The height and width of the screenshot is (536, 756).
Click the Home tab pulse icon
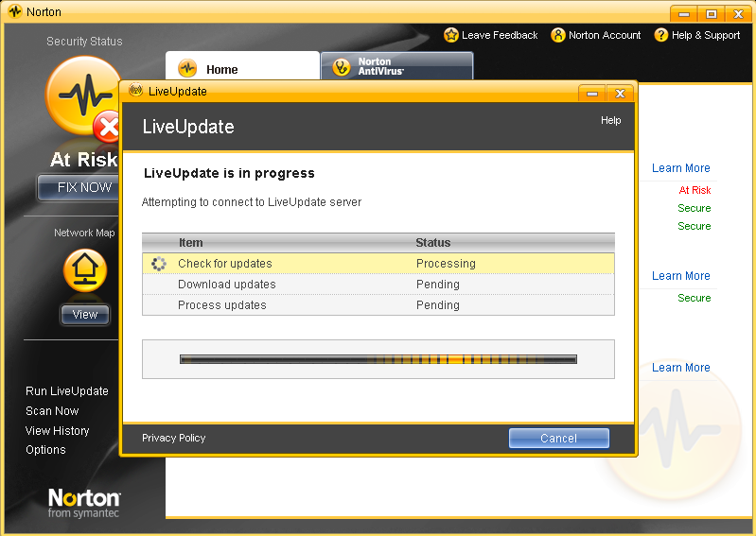pos(187,68)
